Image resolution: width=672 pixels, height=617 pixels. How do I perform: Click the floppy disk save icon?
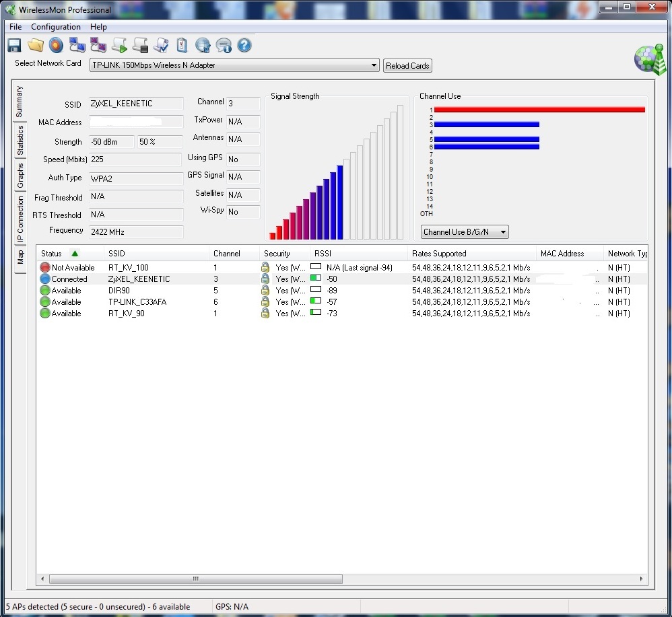point(14,45)
